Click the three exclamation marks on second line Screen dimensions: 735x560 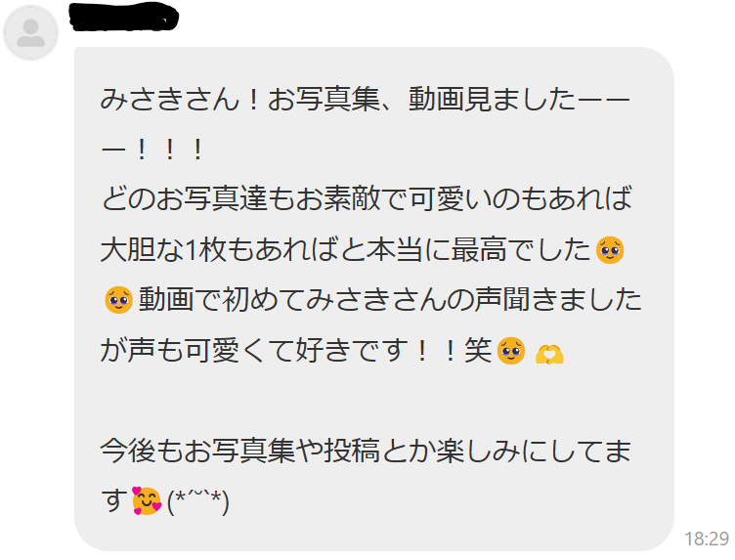pyautogui.click(x=170, y=150)
